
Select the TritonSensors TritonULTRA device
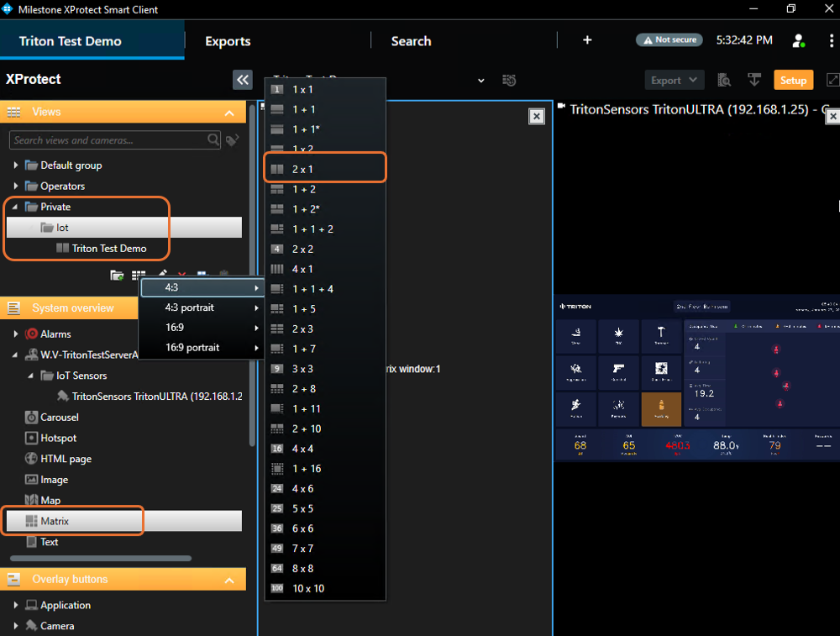[x=150, y=397]
